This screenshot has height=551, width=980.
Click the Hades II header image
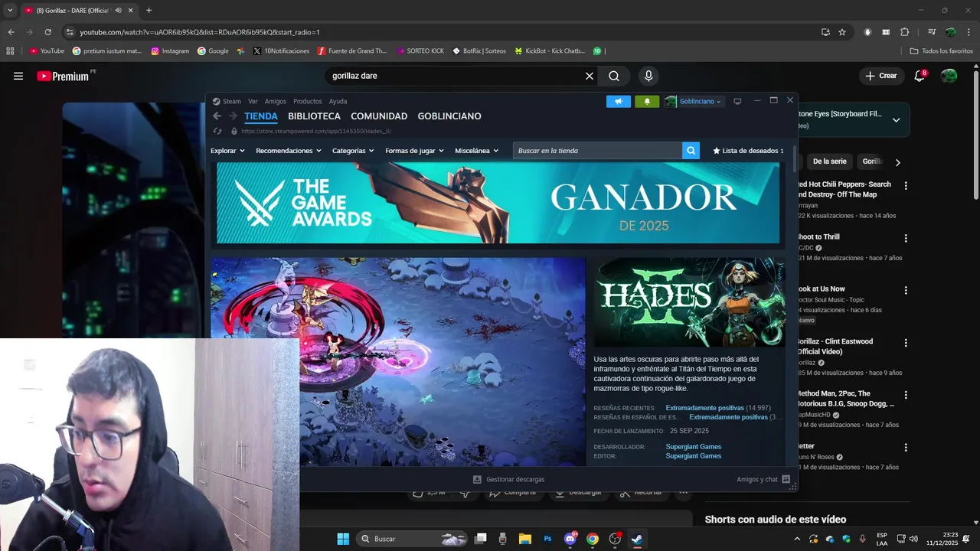pos(690,302)
